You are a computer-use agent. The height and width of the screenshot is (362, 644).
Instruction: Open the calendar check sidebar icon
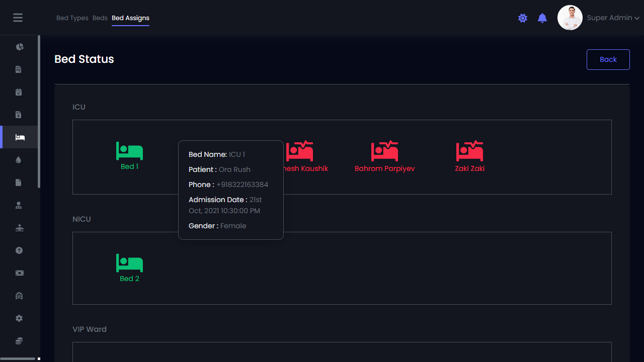tap(19, 92)
